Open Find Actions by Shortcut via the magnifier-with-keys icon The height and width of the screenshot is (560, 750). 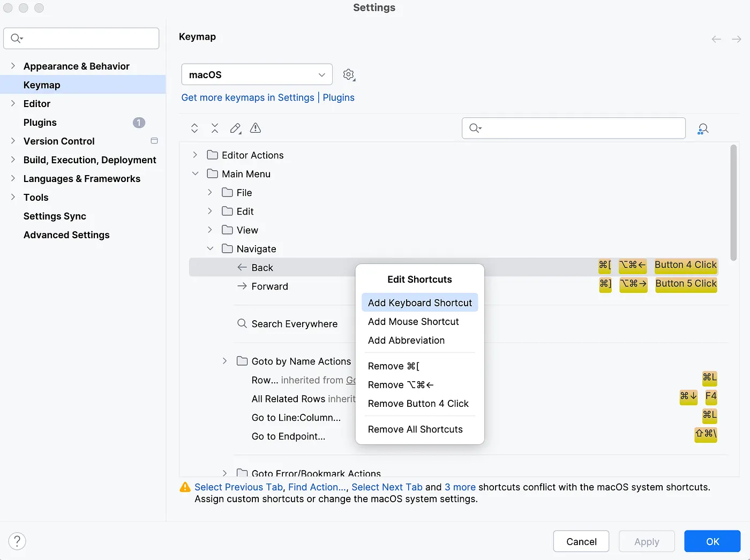point(703,128)
